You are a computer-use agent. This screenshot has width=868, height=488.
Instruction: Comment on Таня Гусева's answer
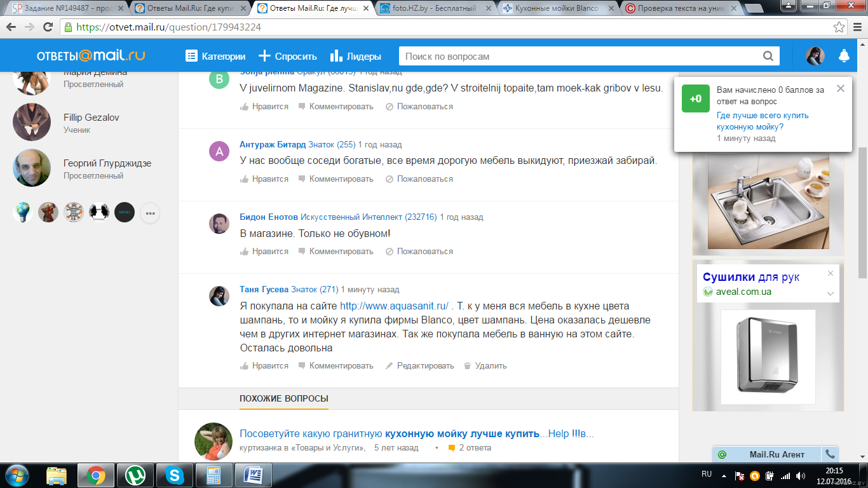tap(336, 365)
